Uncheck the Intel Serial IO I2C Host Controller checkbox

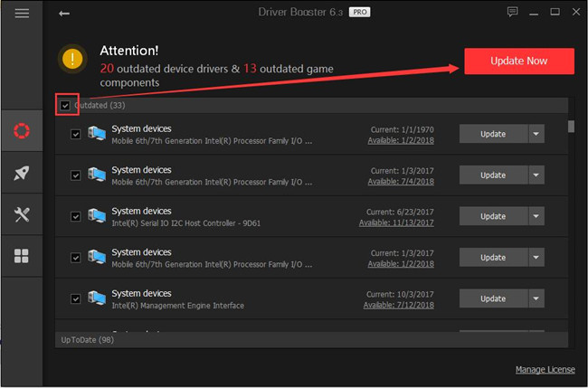pyautogui.click(x=76, y=216)
